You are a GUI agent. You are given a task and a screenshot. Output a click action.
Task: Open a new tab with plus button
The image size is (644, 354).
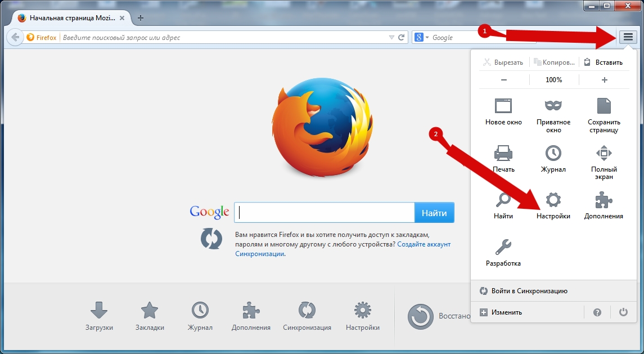[141, 18]
